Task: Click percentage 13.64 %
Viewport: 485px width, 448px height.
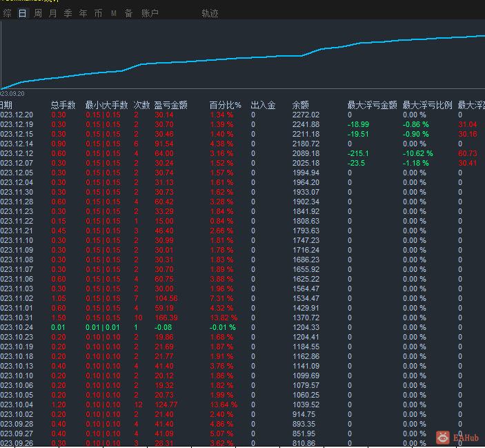Action: 224,405
